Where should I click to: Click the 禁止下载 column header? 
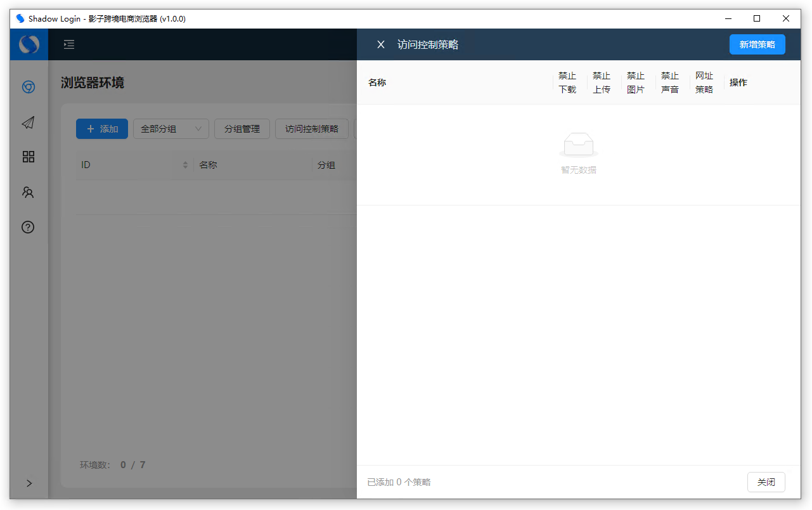click(x=567, y=82)
